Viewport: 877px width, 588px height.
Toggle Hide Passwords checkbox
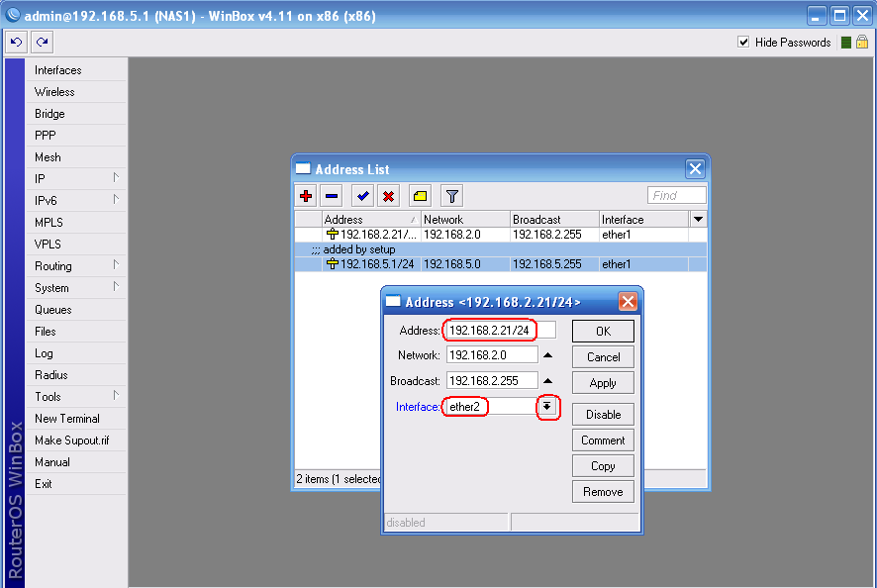(x=743, y=42)
